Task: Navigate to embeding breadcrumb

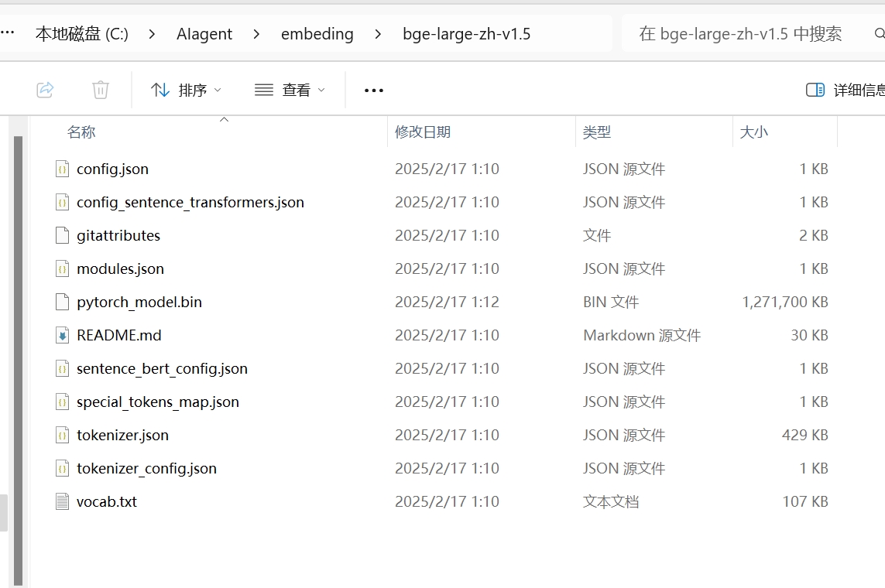Action: (x=317, y=34)
